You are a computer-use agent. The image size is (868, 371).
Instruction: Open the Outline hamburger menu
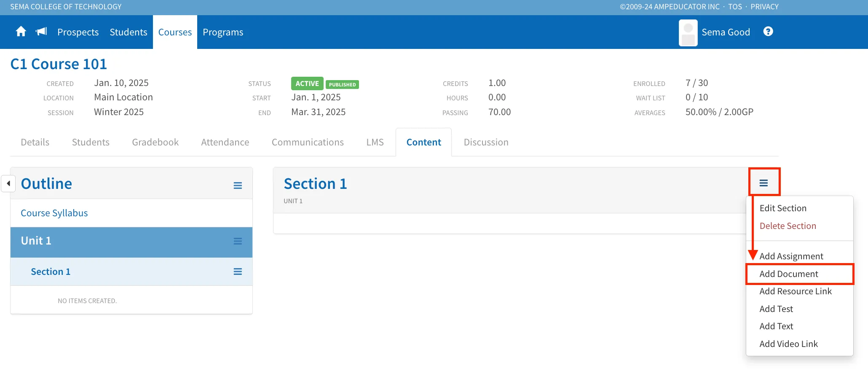point(238,185)
